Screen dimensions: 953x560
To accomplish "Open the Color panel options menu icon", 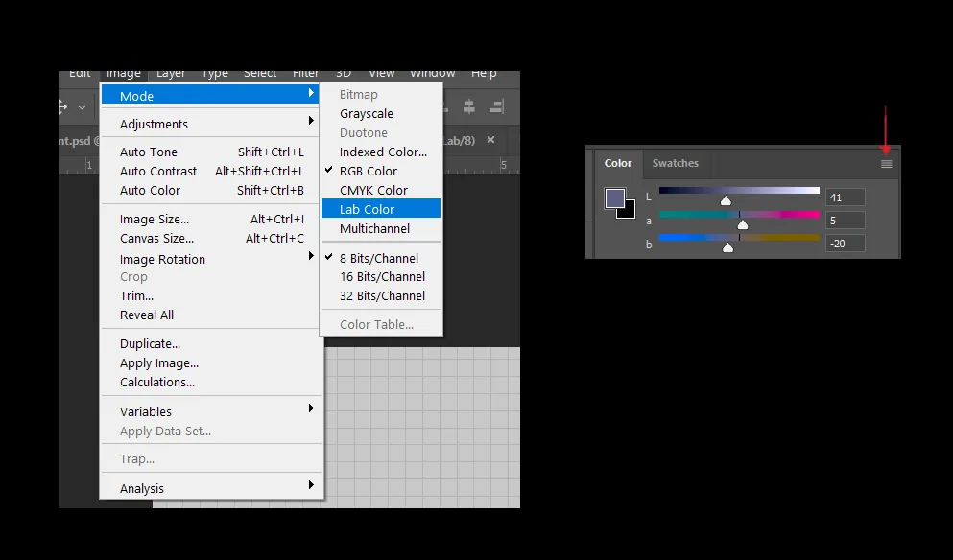I will click(x=886, y=164).
